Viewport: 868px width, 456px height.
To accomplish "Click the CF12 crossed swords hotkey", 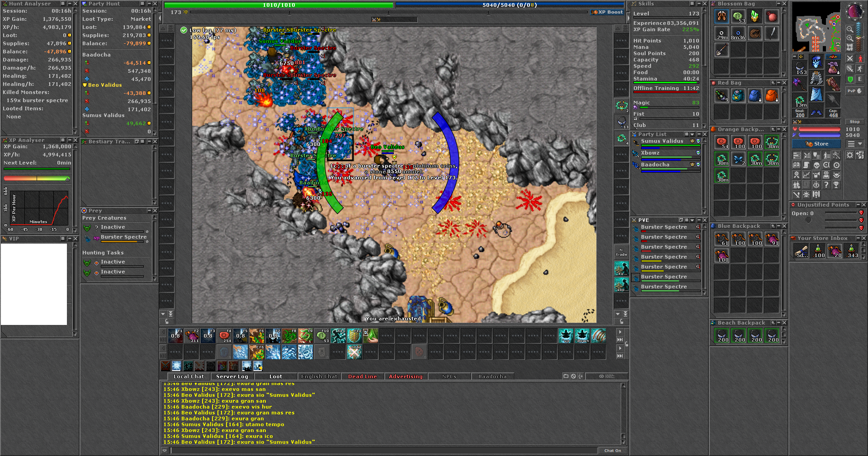I will click(x=354, y=352).
